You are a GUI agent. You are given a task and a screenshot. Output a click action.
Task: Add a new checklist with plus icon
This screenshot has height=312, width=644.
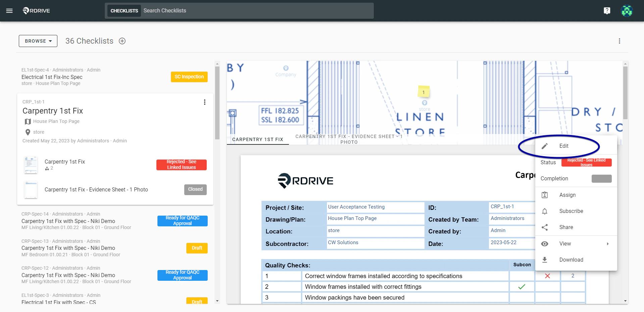[122, 41]
